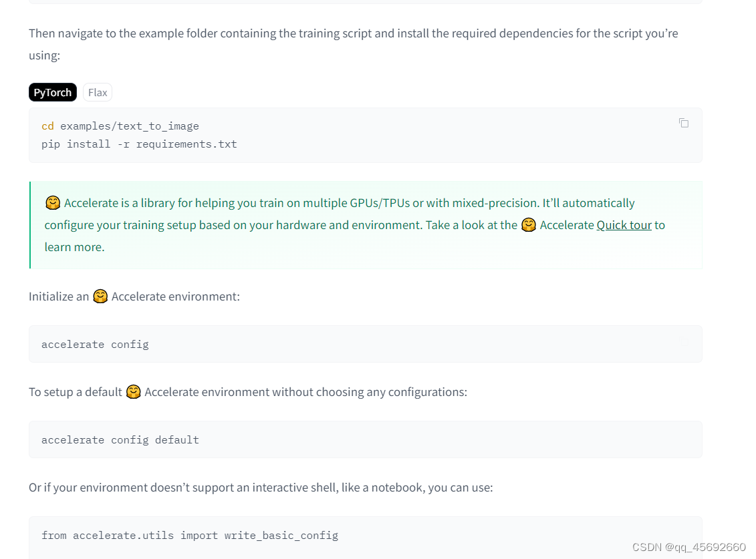Click the hugging emoji starting the green callout

pyautogui.click(x=53, y=202)
